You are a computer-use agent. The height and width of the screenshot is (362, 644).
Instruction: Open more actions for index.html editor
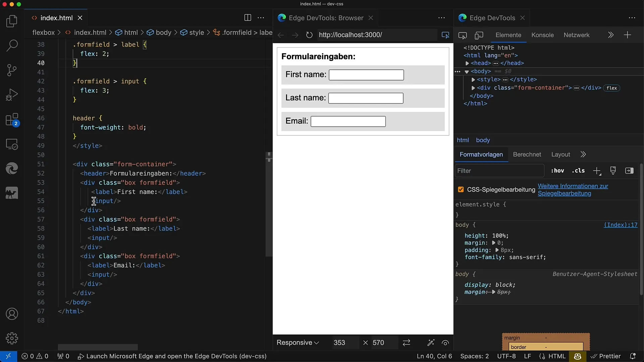[x=261, y=18]
